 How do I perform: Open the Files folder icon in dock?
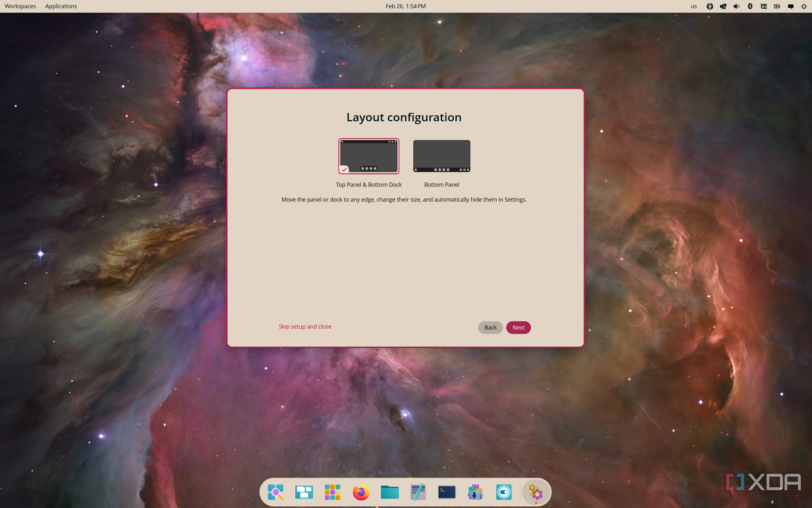coord(390,492)
